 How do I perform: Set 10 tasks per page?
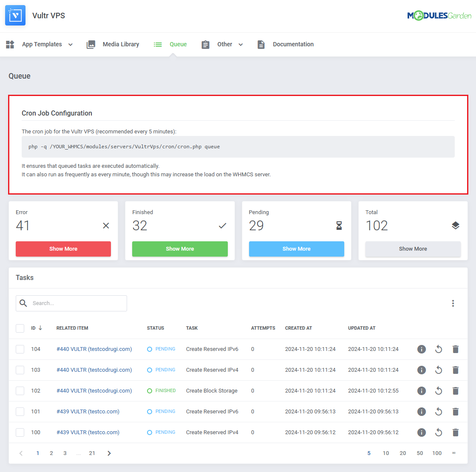386,453
